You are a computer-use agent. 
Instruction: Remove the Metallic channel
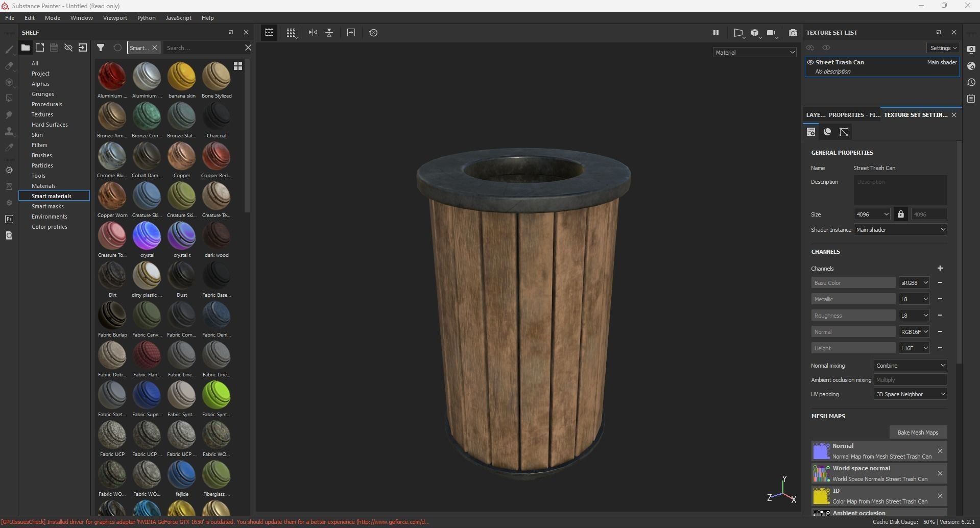tap(940, 299)
